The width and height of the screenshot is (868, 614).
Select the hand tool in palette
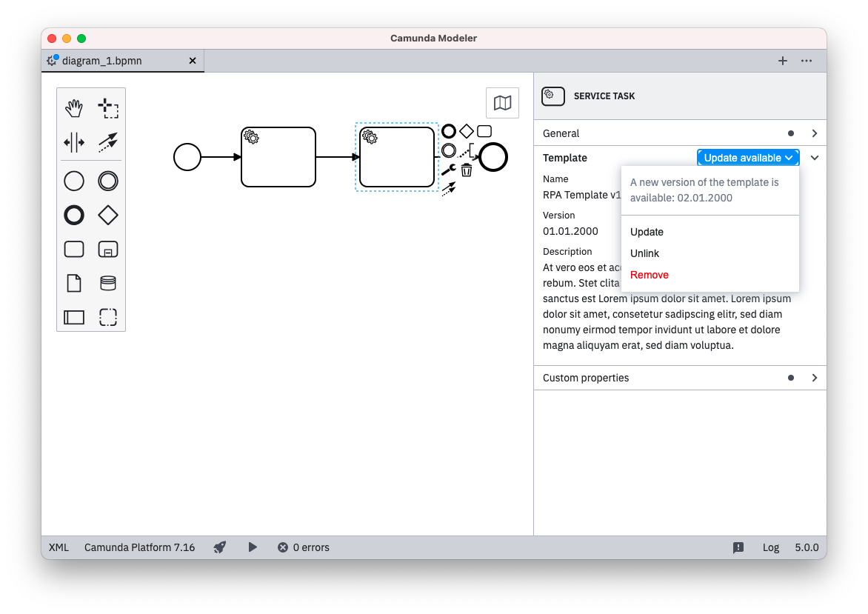pyautogui.click(x=74, y=109)
